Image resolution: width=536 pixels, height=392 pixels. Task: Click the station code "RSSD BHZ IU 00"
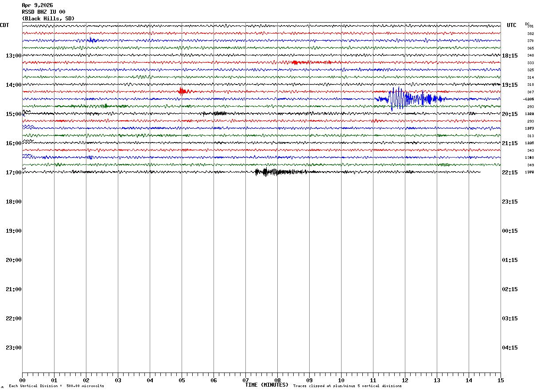[43, 12]
